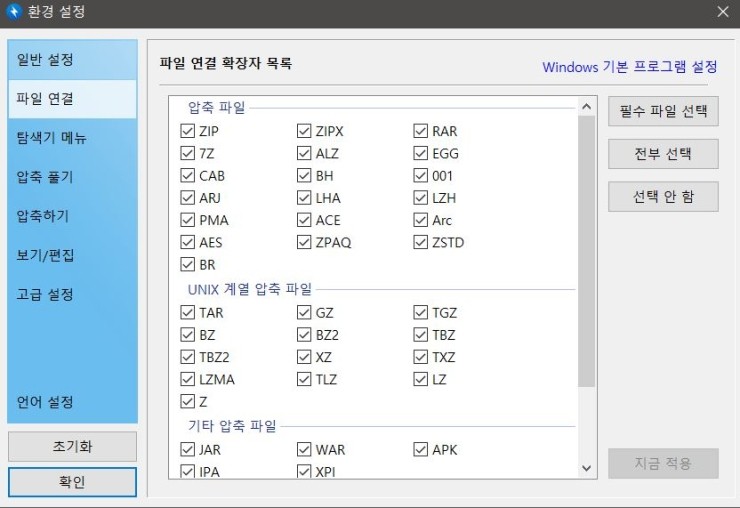Click the extension list scrollbar thumb
Viewport: 740px width, 508px height.
(x=587, y=251)
